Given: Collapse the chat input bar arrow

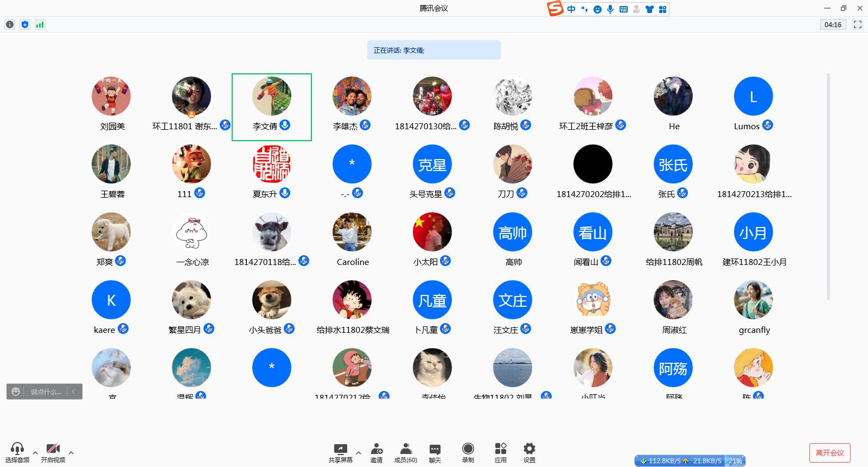Looking at the screenshot, I should [x=74, y=392].
